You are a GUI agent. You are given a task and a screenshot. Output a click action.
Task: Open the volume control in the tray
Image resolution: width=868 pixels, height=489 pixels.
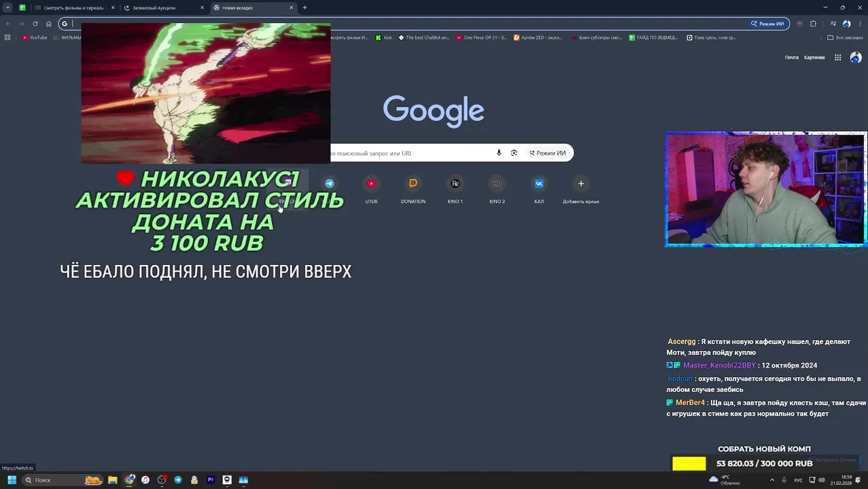tap(821, 480)
